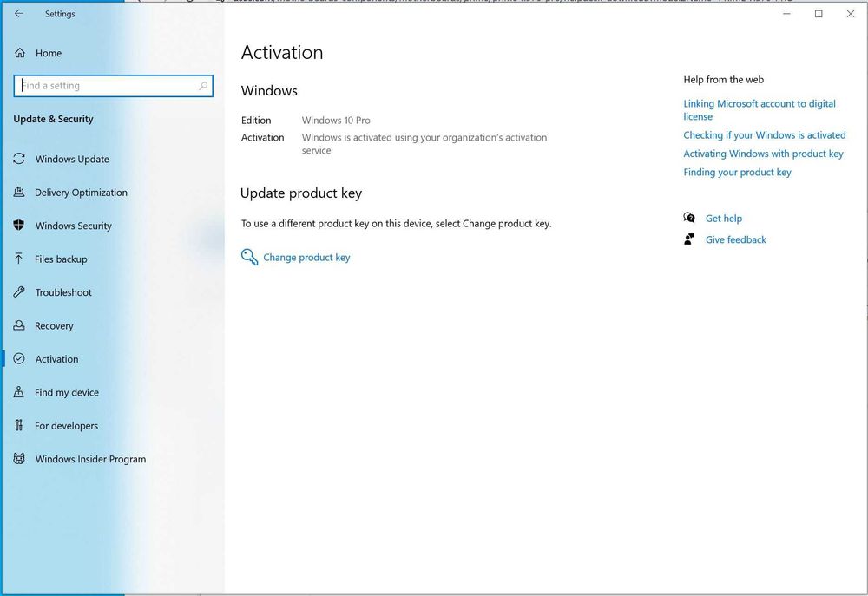
Task: Focus the Find a setting search box
Action: pos(114,86)
